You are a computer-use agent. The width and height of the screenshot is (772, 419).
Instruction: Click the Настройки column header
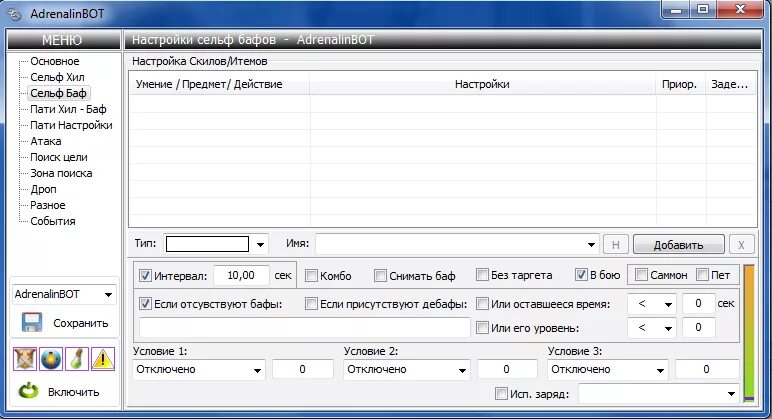point(482,84)
